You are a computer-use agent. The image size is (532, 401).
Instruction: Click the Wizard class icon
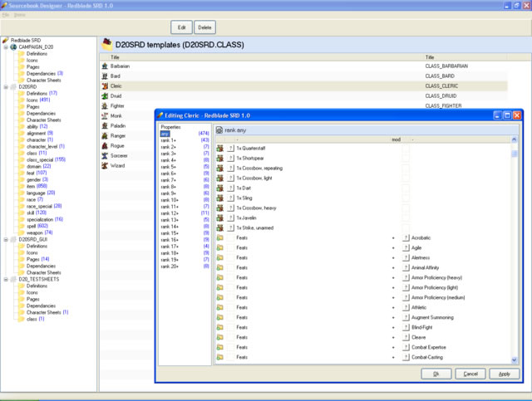click(105, 165)
